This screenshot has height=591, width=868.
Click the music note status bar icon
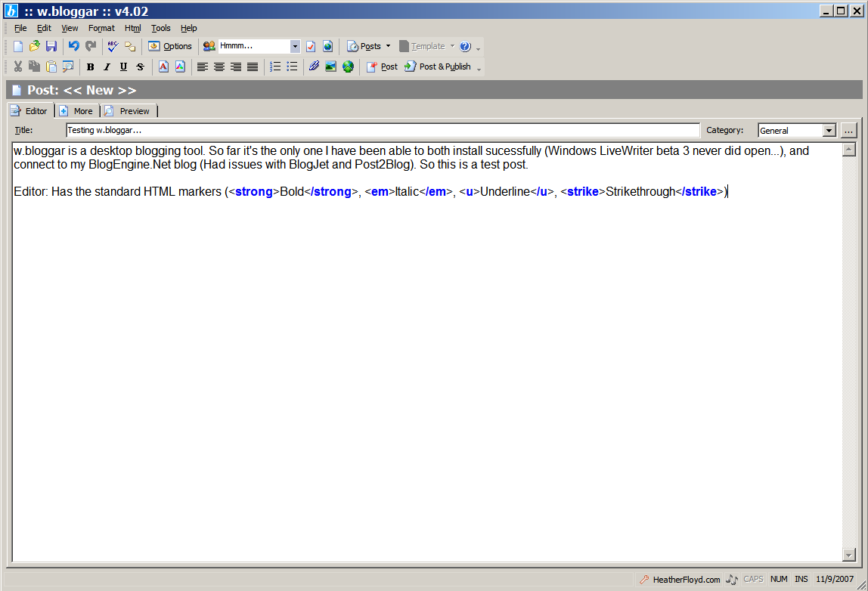[x=731, y=580]
